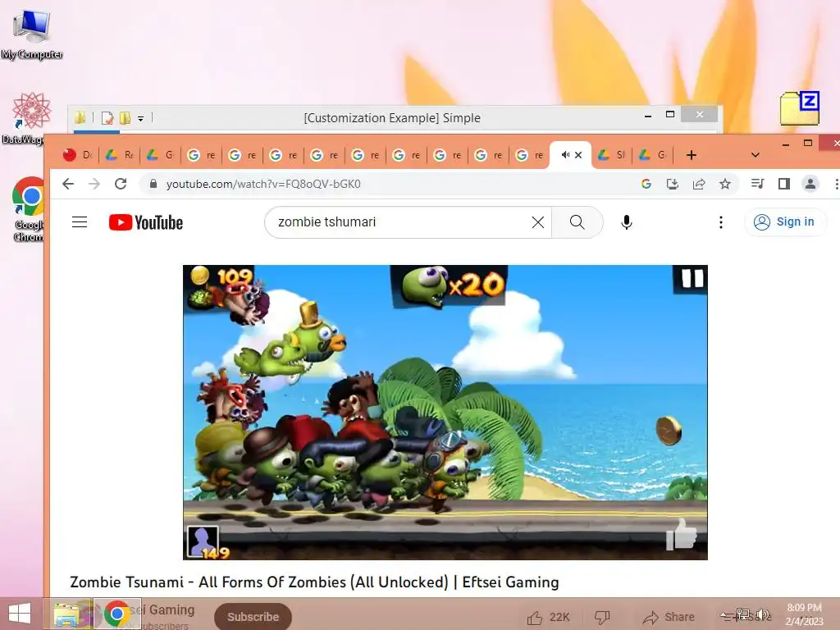Click the book icon in Customization Example title bar

pos(125,118)
